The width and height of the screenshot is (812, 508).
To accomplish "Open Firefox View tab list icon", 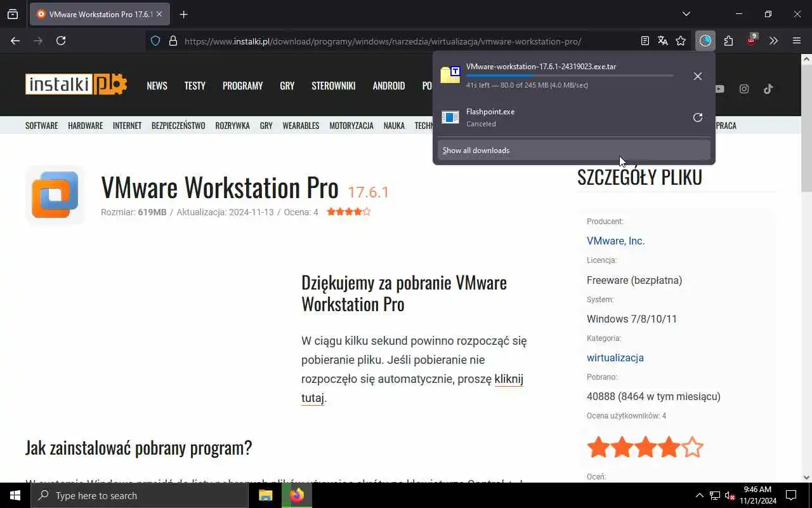I will (13, 14).
